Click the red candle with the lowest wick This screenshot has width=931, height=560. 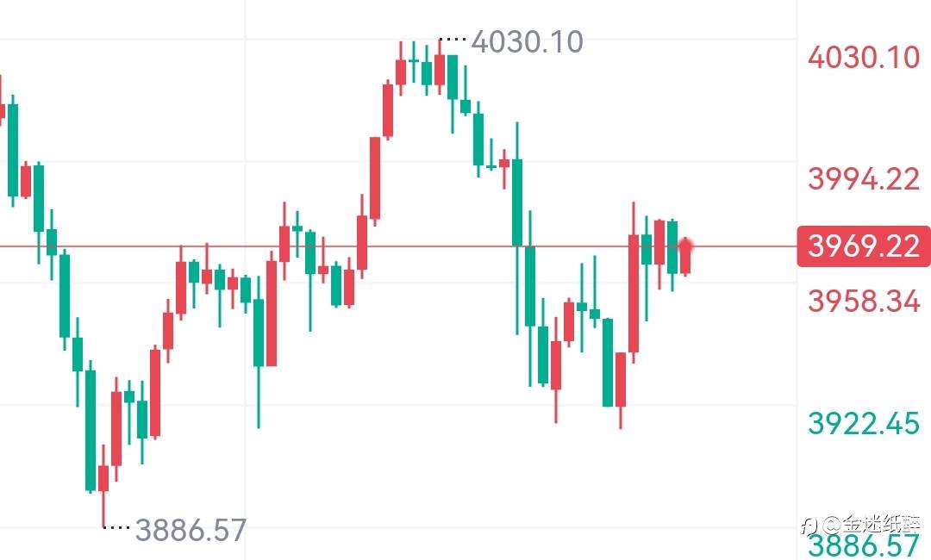point(103,478)
